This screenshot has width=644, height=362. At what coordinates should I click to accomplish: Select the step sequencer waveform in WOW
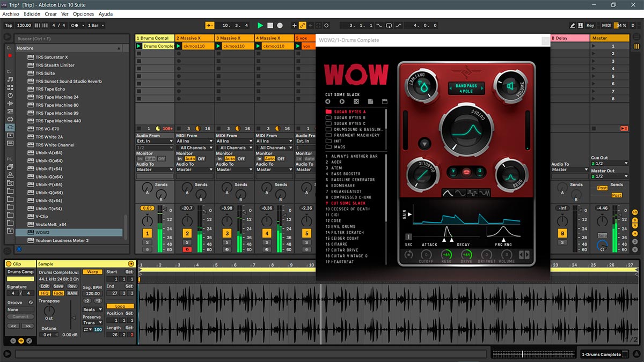pos(472,193)
